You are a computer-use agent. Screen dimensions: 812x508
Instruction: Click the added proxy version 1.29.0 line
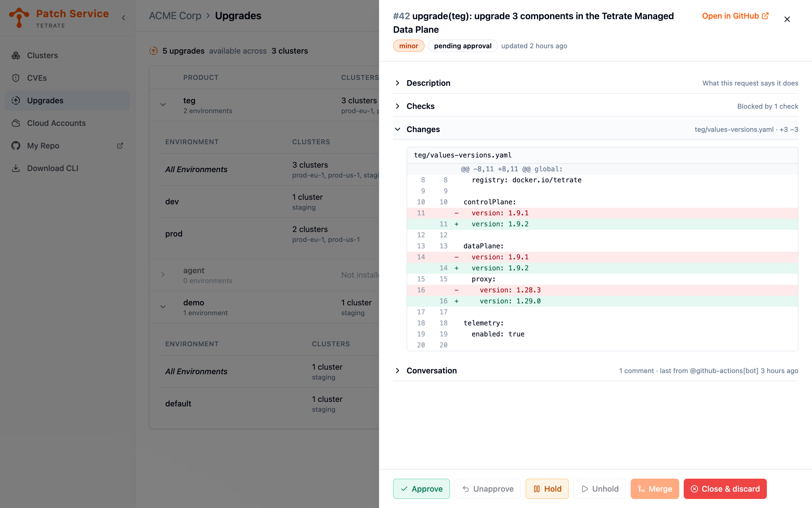point(602,301)
